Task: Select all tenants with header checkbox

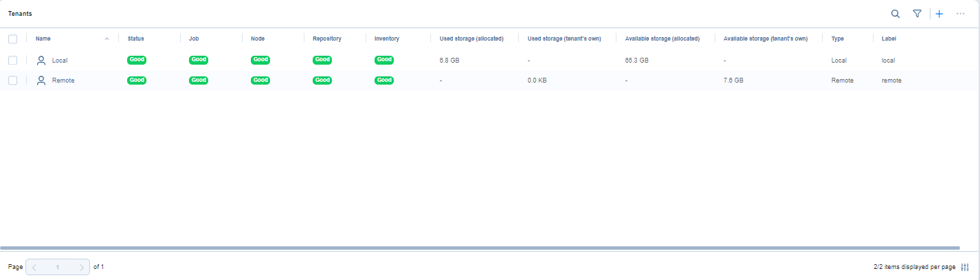Action: click(12, 39)
